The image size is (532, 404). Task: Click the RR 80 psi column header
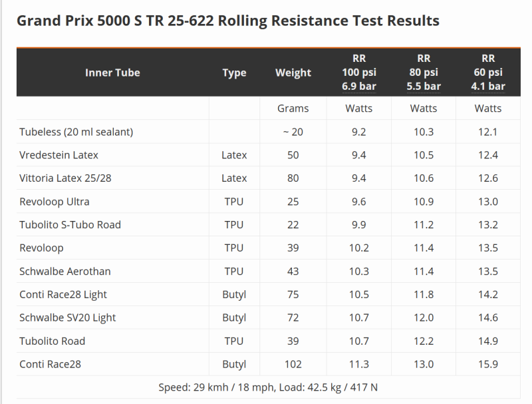[424, 73]
